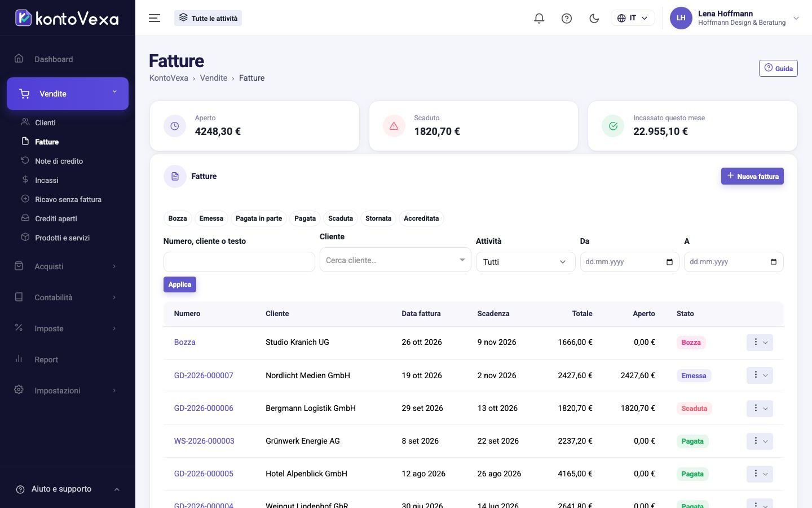Expand Aiuto e supporto panel
The image size is (812, 508).
click(68, 489)
